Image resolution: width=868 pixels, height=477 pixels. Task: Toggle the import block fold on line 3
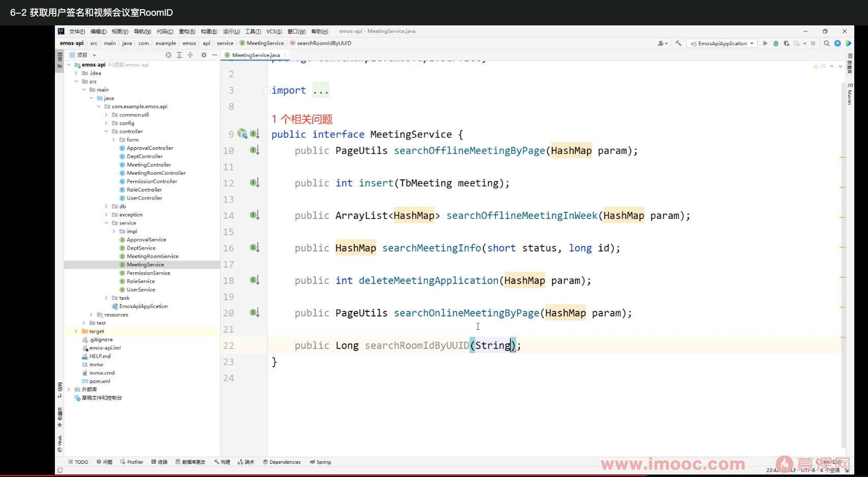(267, 90)
